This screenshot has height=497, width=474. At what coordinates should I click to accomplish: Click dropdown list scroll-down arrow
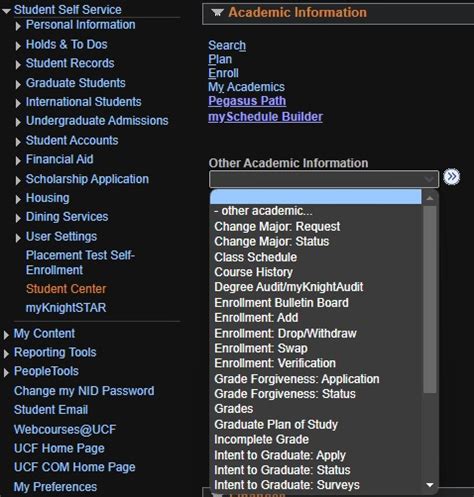[430, 485]
